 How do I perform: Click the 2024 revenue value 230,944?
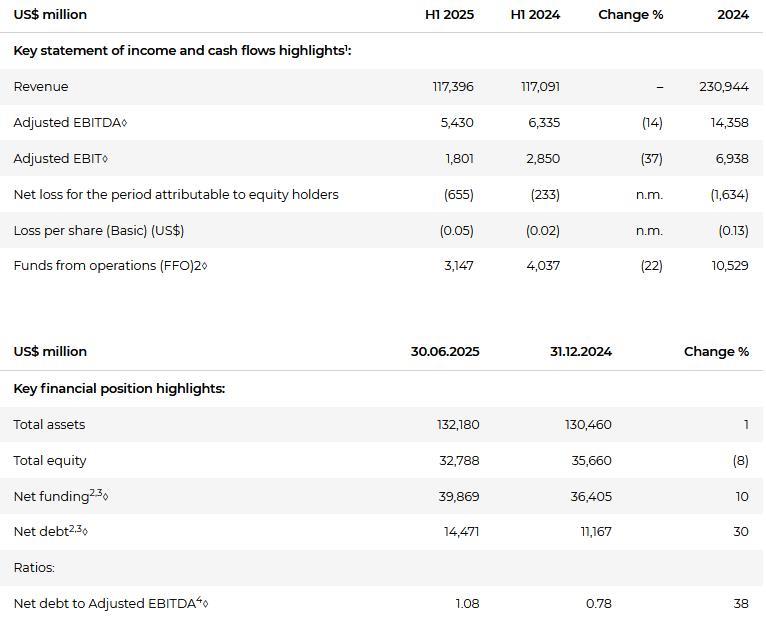[723, 87]
